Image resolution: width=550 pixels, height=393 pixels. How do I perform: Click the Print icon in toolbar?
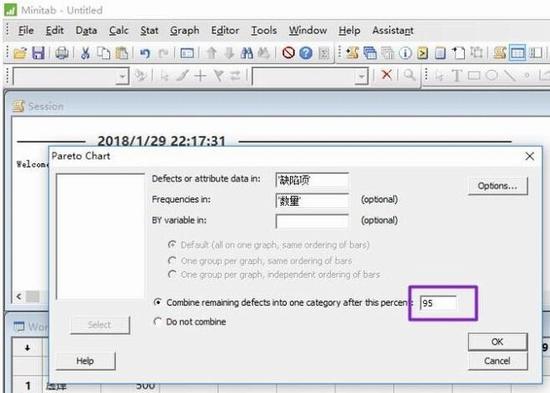click(x=62, y=53)
